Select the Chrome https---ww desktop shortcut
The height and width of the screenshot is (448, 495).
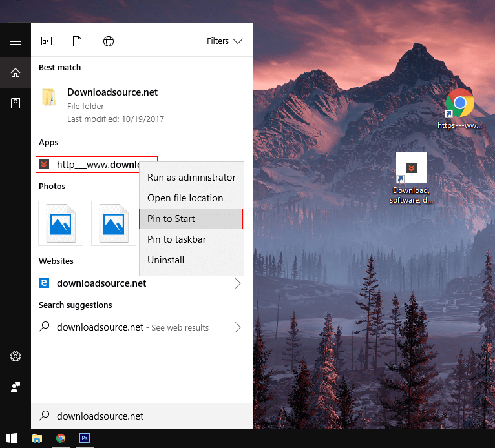tap(459, 109)
